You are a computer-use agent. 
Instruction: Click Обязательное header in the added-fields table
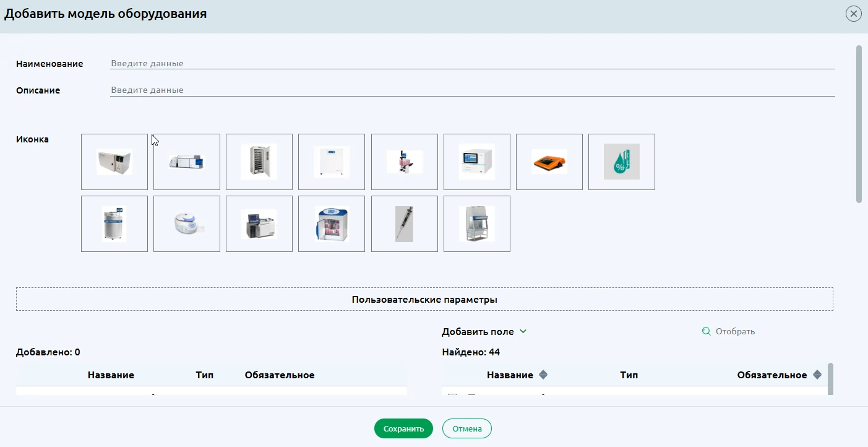(x=280, y=375)
